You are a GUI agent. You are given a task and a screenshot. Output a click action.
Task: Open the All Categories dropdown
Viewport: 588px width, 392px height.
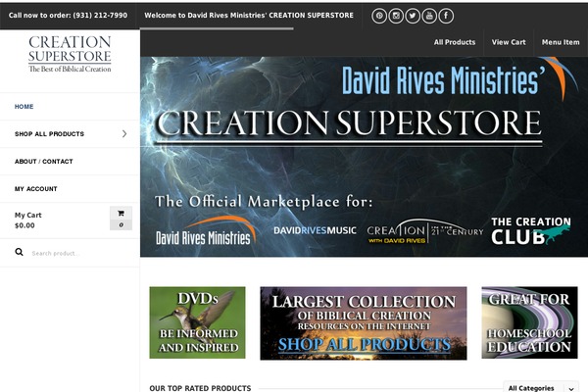click(x=540, y=388)
